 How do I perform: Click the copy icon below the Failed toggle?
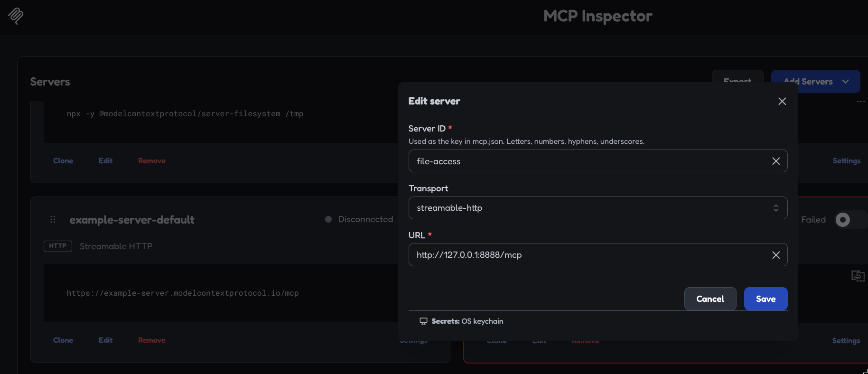click(x=858, y=276)
